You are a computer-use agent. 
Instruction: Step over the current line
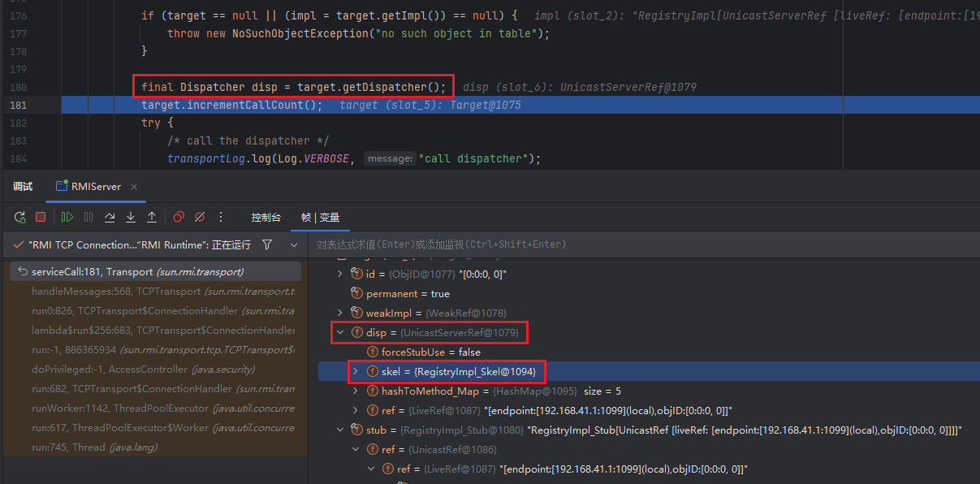click(110, 218)
